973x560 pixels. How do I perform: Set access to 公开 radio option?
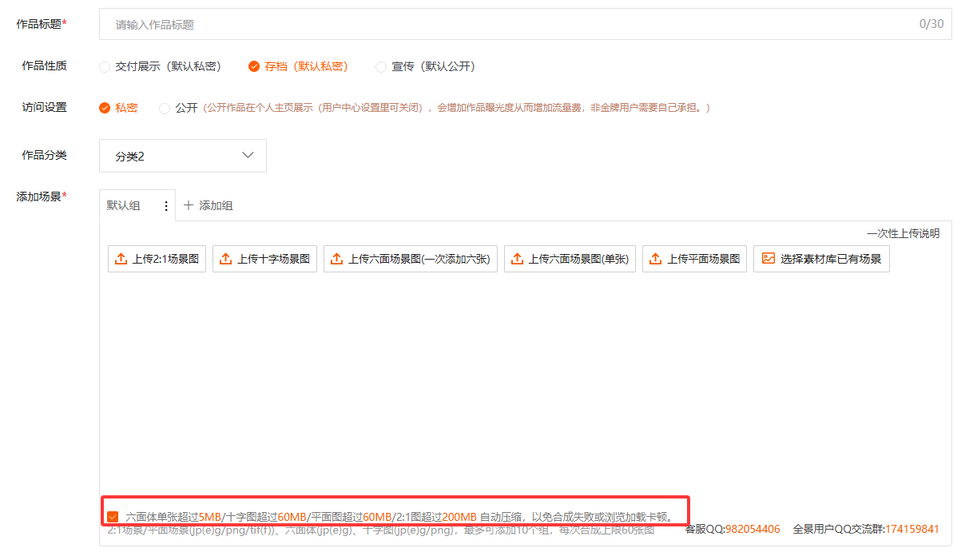coord(165,108)
